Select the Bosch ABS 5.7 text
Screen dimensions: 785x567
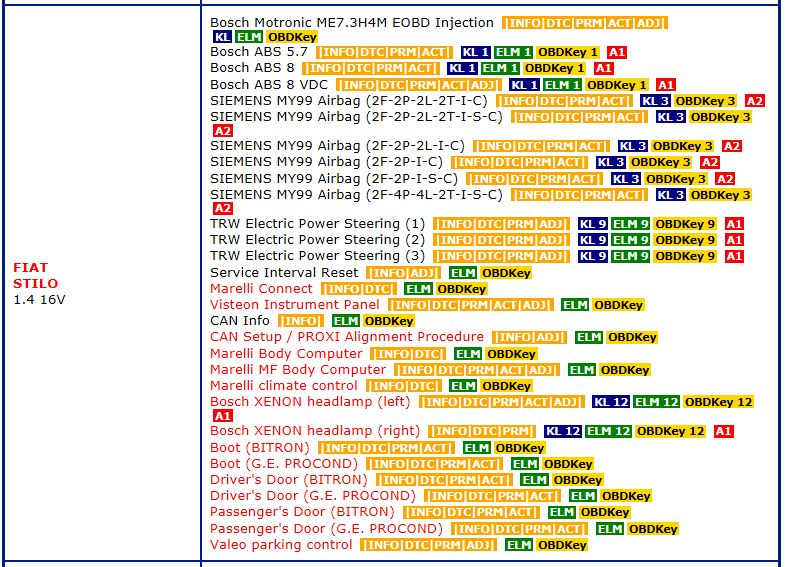click(258, 52)
